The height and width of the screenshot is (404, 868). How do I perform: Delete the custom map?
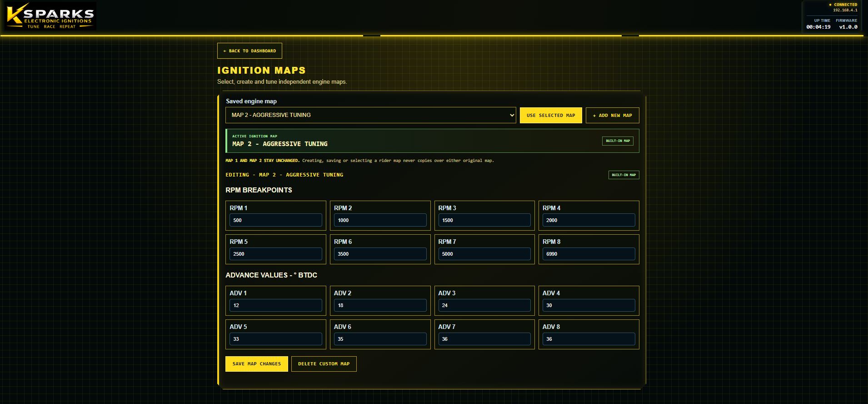coord(324,364)
